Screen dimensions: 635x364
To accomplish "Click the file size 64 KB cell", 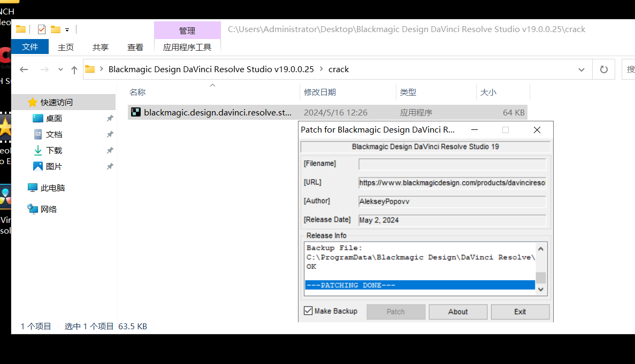I will 514,112.
